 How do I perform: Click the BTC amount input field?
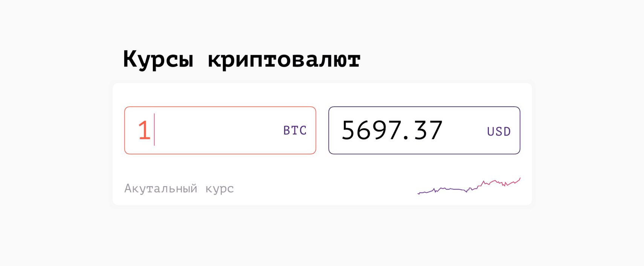tap(220, 130)
